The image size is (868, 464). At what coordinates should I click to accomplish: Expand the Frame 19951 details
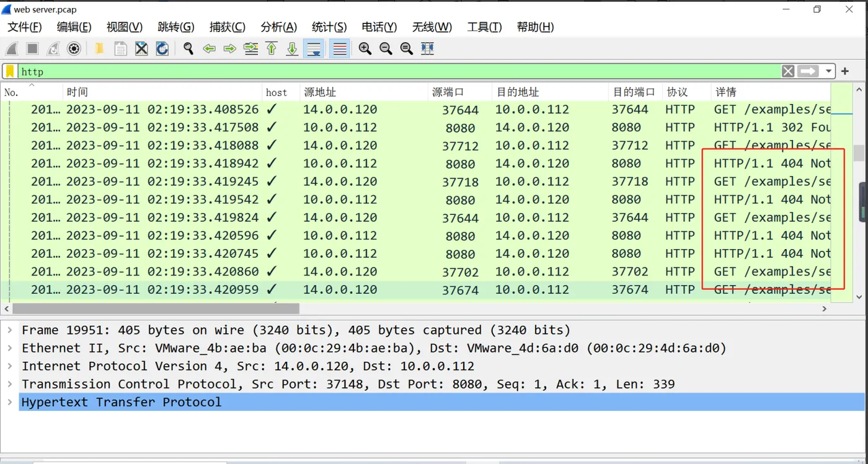(9, 330)
